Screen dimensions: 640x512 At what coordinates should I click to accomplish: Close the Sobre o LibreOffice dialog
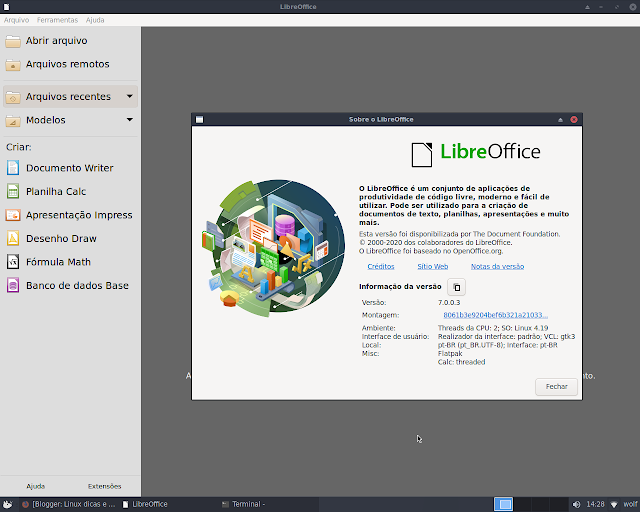coord(574,120)
